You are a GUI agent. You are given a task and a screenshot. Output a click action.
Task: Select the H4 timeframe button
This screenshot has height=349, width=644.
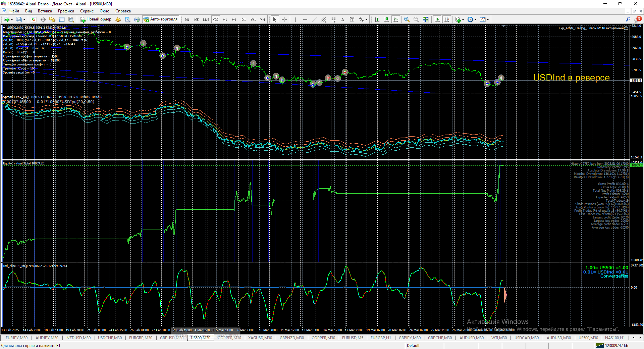pos(234,19)
